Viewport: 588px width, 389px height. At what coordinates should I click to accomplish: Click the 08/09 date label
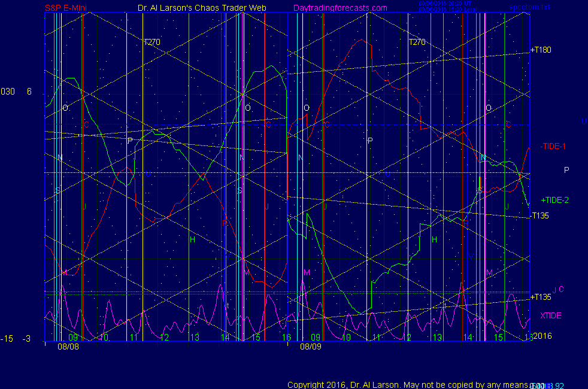(x=311, y=346)
